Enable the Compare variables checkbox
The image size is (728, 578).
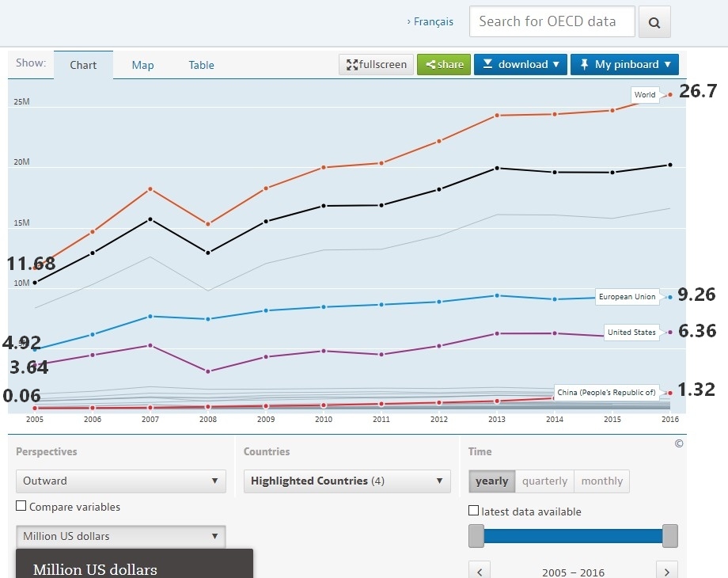(x=21, y=507)
